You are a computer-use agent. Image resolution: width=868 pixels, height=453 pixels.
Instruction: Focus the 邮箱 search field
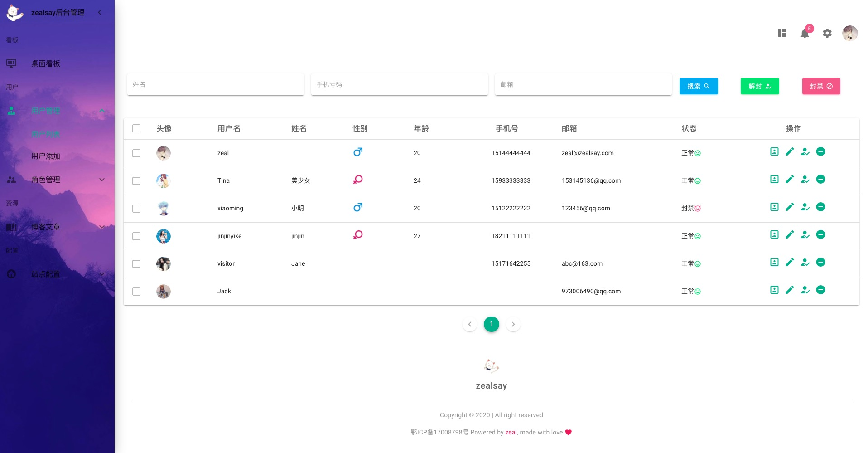coord(583,84)
